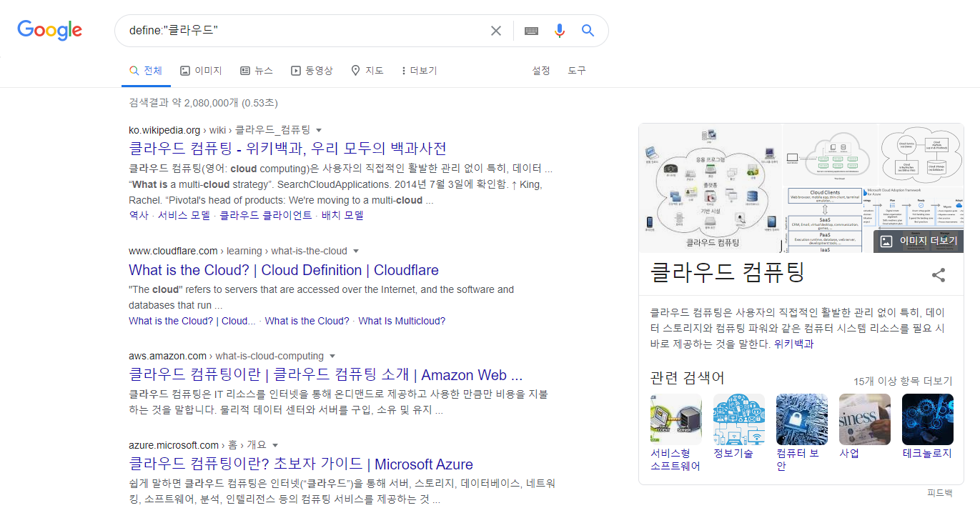Click the 테크놀로지 label
The image size is (980, 513).
(x=927, y=453)
